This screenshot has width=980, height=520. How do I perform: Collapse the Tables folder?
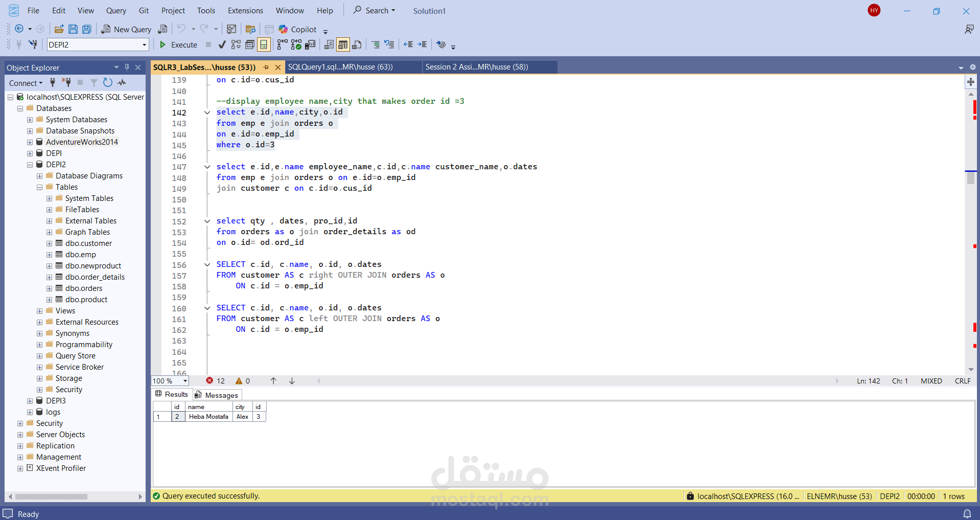(39, 187)
